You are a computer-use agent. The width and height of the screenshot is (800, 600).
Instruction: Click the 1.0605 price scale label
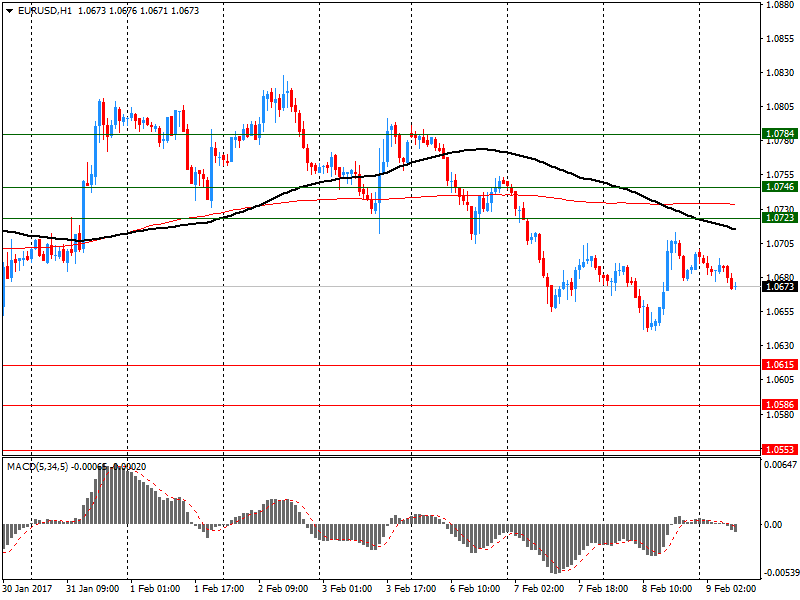point(781,380)
